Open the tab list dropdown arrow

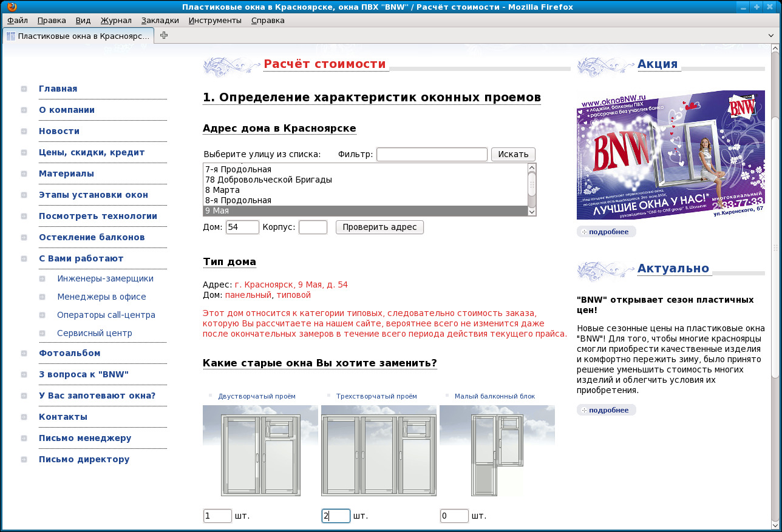(772, 36)
